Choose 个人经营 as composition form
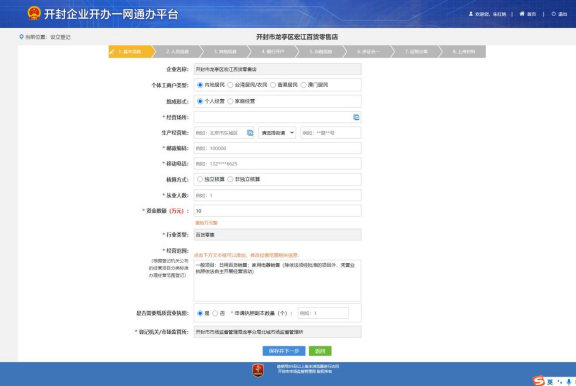 pyautogui.click(x=200, y=101)
